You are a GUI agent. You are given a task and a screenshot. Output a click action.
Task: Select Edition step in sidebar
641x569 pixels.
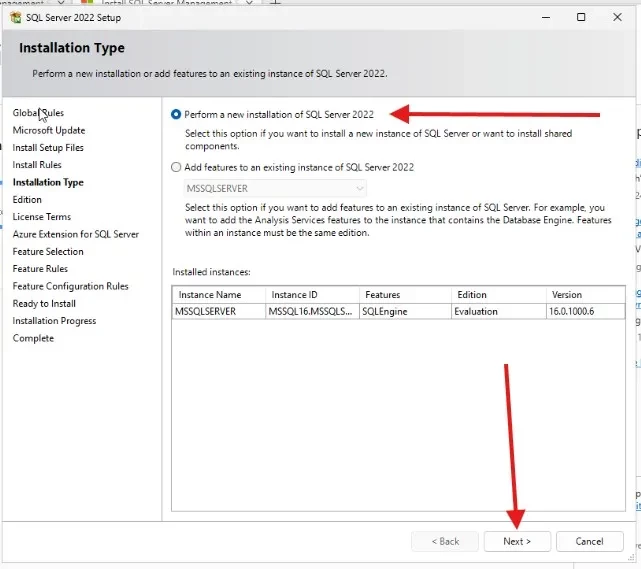27,199
